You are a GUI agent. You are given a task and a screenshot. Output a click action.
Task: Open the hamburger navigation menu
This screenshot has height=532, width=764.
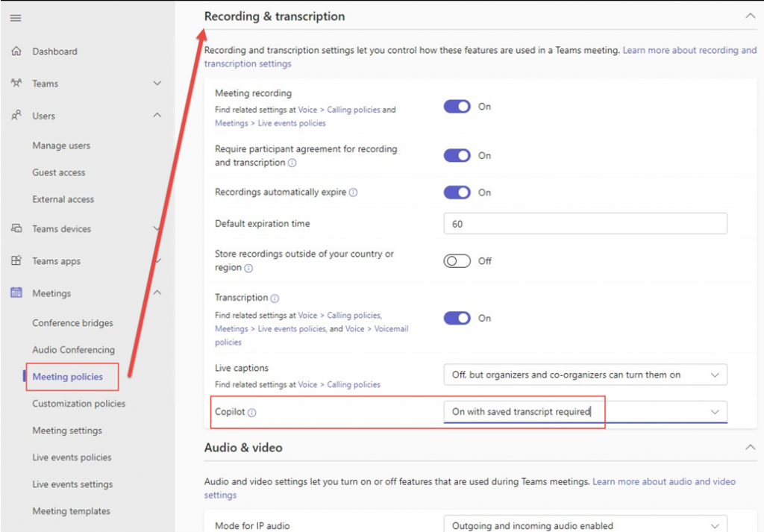click(x=16, y=18)
